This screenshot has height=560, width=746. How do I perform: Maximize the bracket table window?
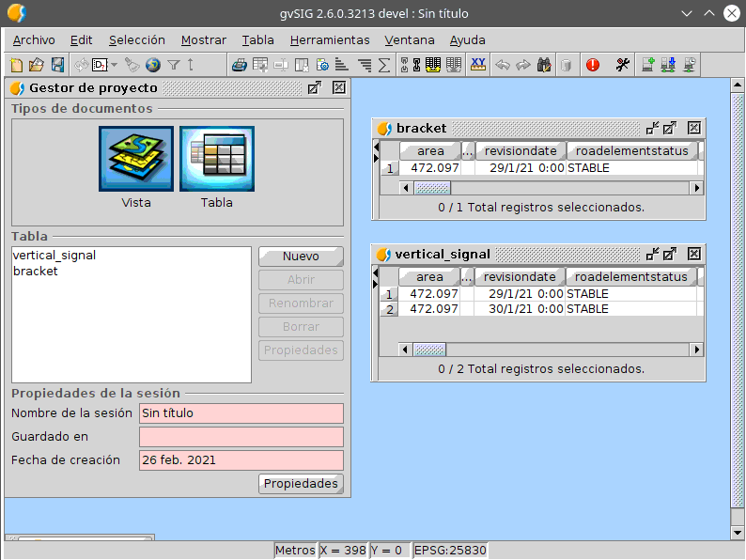[670, 128]
